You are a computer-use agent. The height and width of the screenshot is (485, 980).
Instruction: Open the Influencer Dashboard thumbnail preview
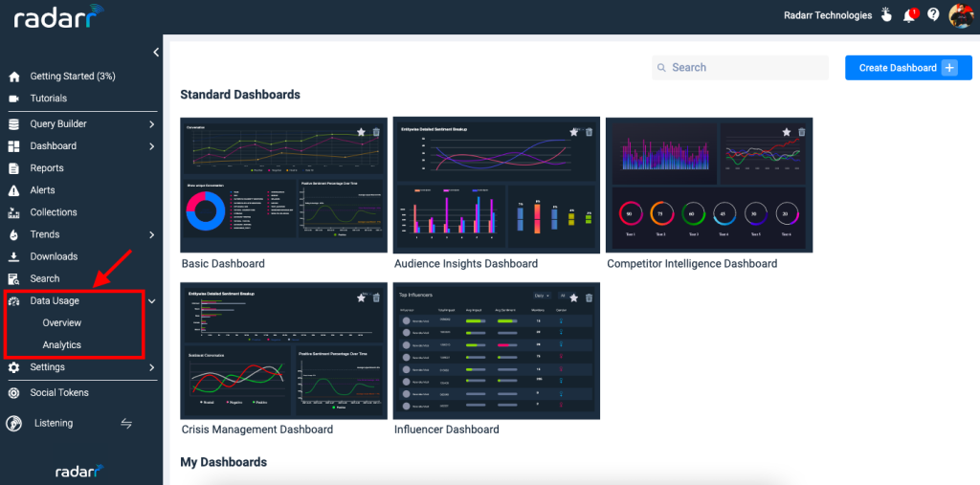pyautogui.click(x=497, y=351)
